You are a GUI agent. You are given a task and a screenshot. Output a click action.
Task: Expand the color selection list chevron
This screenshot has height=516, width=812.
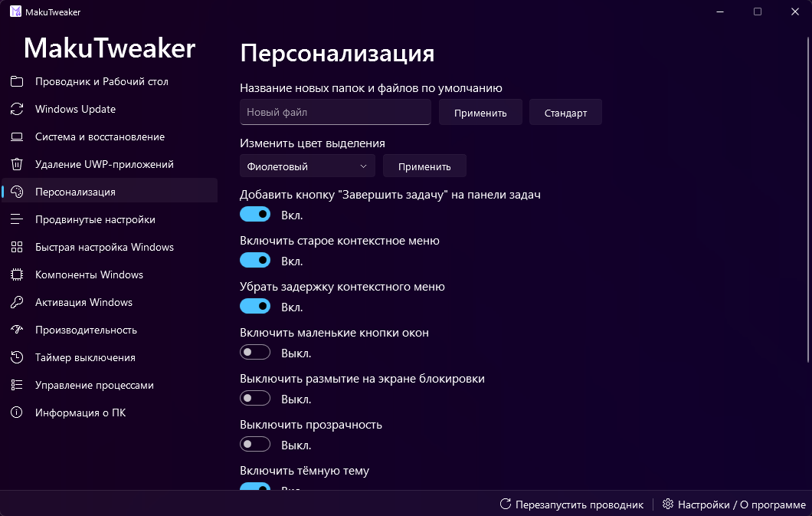coord(364,166)
